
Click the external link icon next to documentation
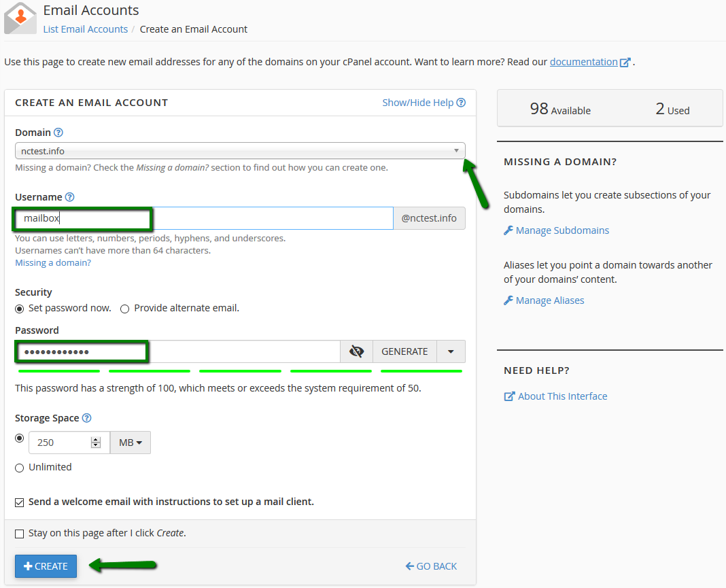tap(625, 61)
